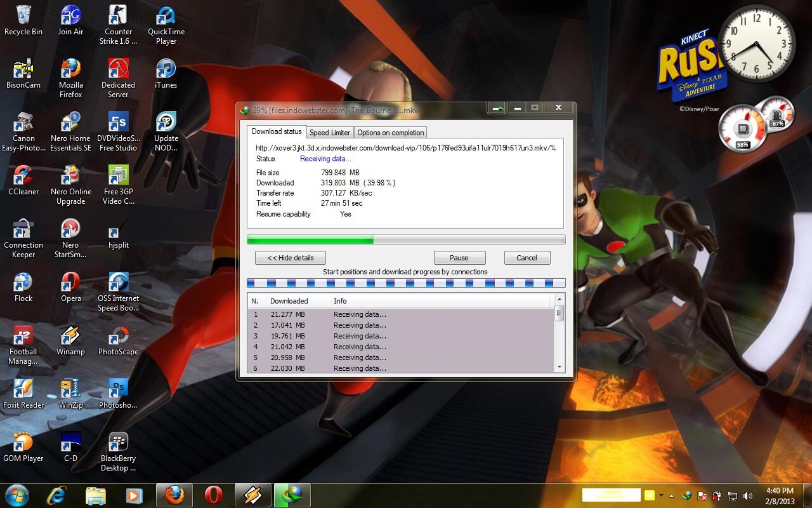Open the Windows Start menu
Screen dimensions: 812x508
[16, 495]
